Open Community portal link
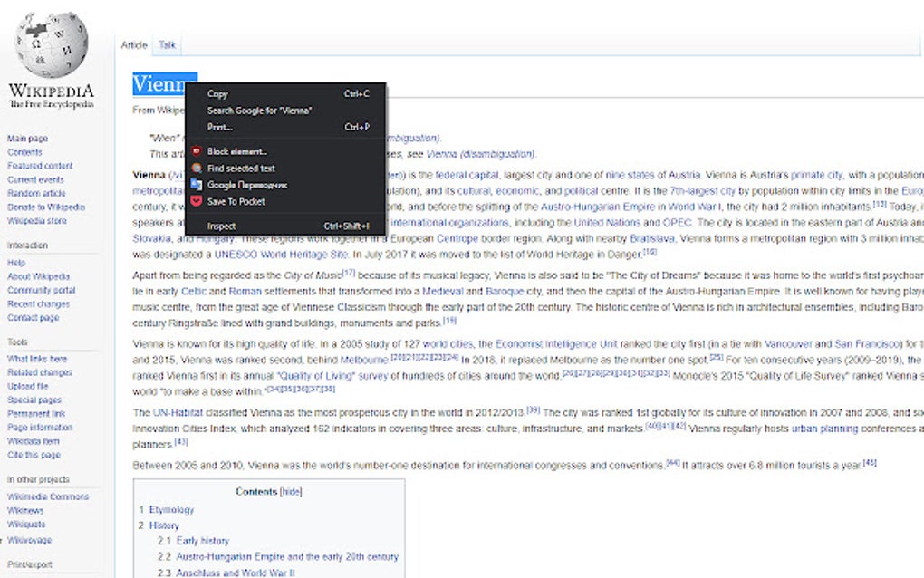The height and width of the screenshot is (578, 924). (x=42, y=290)
